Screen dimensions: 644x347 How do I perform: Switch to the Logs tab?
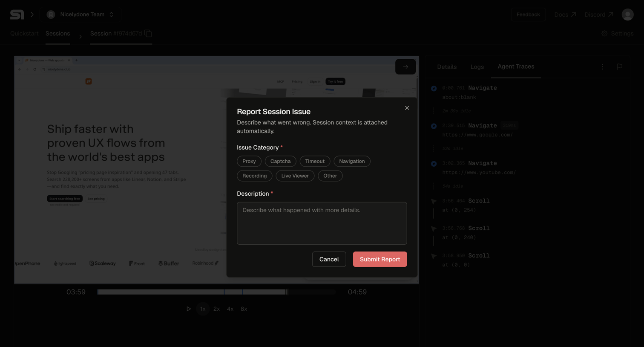[477, 67]
